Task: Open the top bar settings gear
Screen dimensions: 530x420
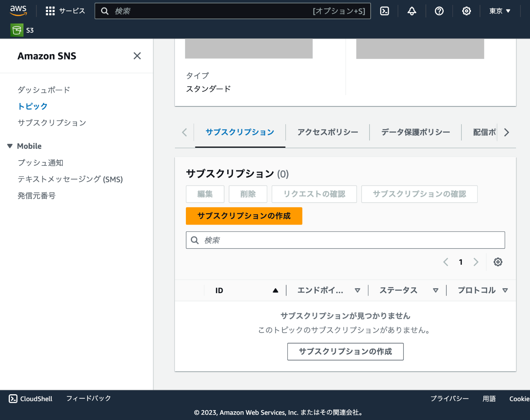Action: tap(466, 11)
